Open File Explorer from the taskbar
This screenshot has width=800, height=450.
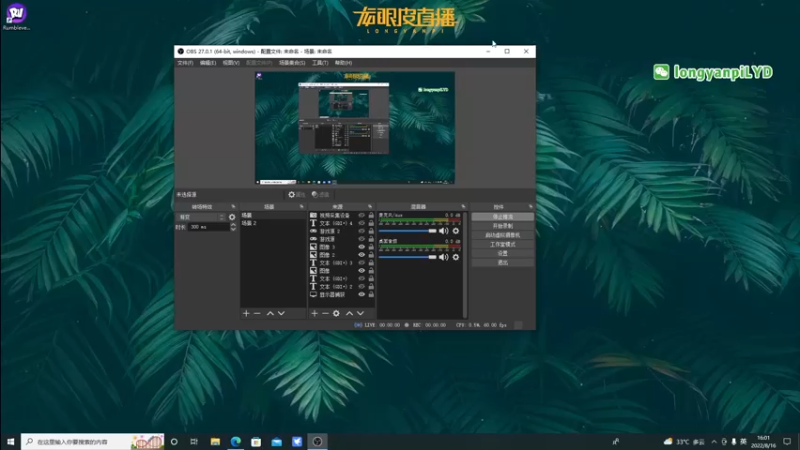pos(215,442)
